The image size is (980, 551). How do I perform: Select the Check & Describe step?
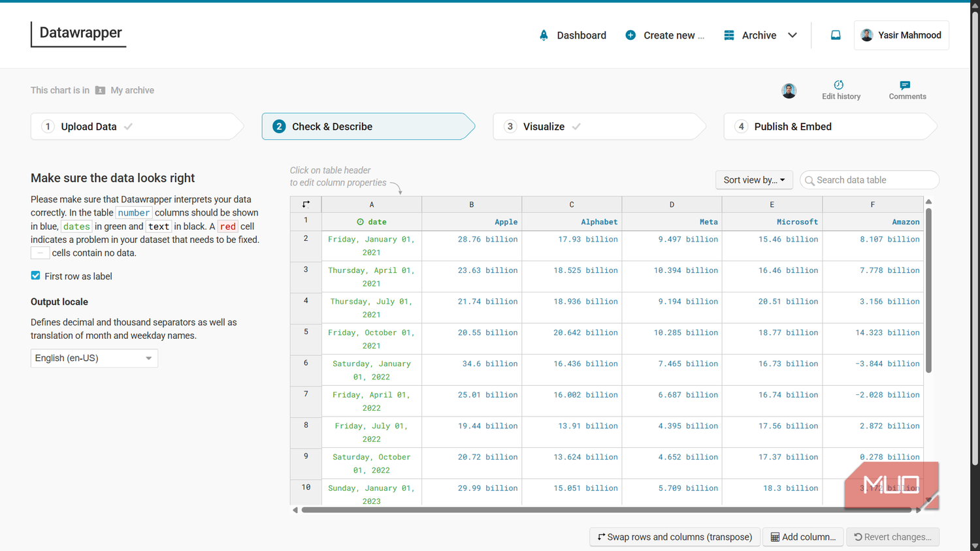368,127
